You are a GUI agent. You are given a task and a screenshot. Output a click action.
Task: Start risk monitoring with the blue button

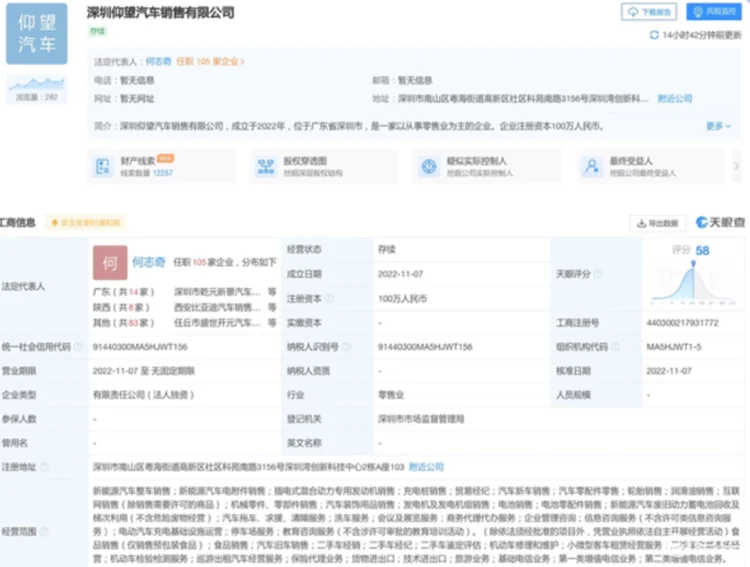pyautogui.click(x=714, y=11)
